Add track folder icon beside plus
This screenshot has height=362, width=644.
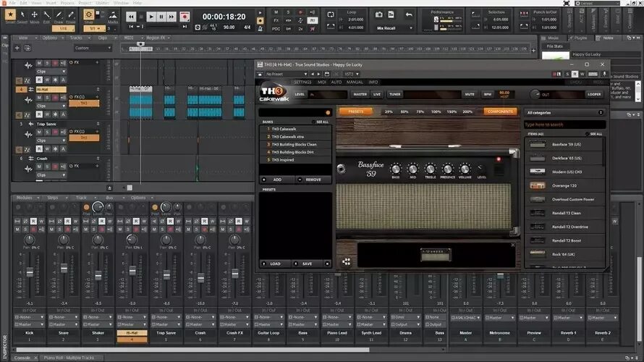click(x=27, y=48)
